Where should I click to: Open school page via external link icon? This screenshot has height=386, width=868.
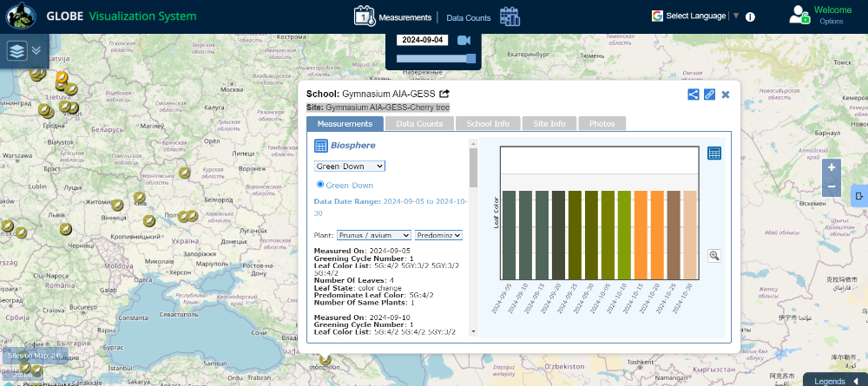coord(444,94)
